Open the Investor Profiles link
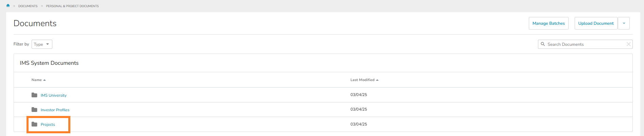This screenshot has width=644, height=136. pyautogui.click(x=55, y=110)
